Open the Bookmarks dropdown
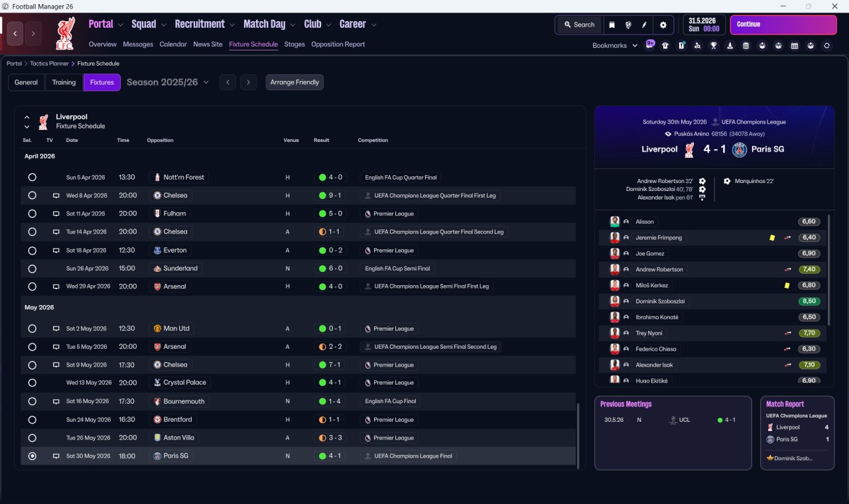This screenshot has height=504, width=849. coord(615,46)
